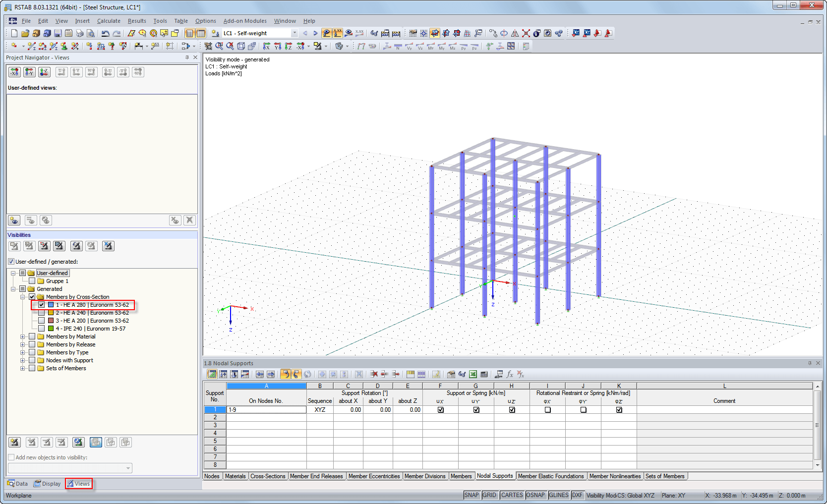Viewport: 827px width, 504px height.
Task: Collapse the 'Members by Cross-Section' tree node
Action: (23, 297)
